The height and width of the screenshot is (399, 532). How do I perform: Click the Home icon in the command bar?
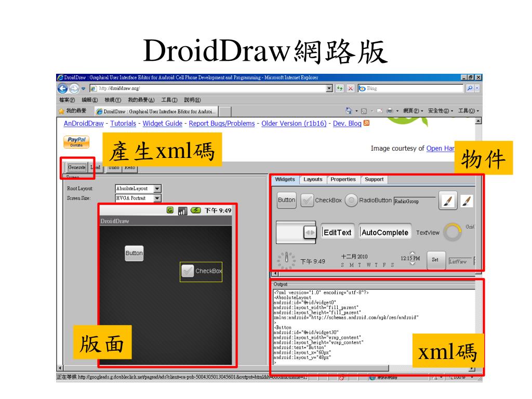(349, 111)
